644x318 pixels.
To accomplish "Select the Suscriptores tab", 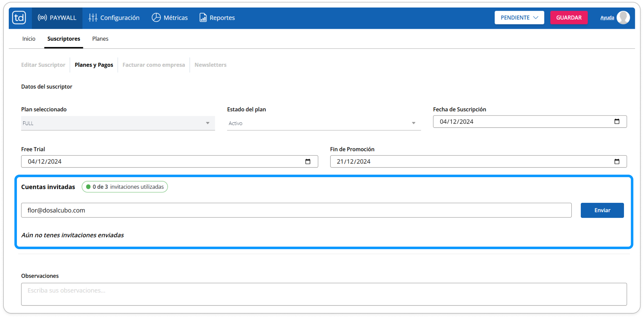I will point(64,39).
